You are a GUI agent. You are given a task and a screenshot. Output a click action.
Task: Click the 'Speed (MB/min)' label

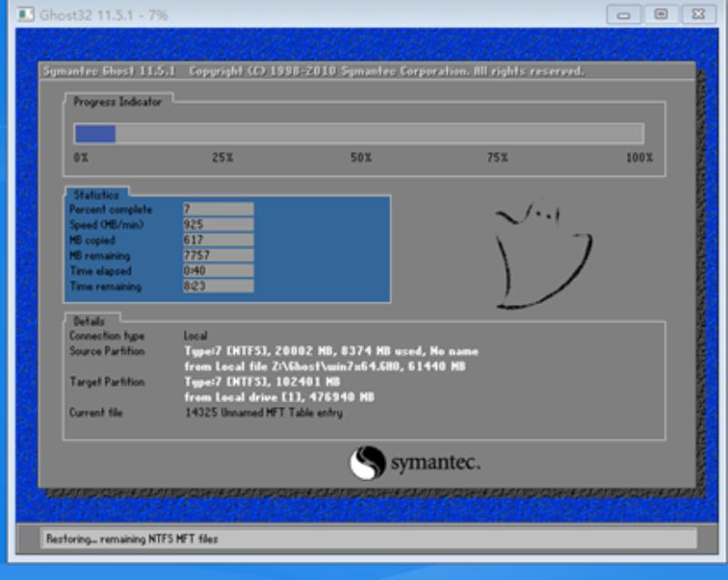[x=106, y=225]
